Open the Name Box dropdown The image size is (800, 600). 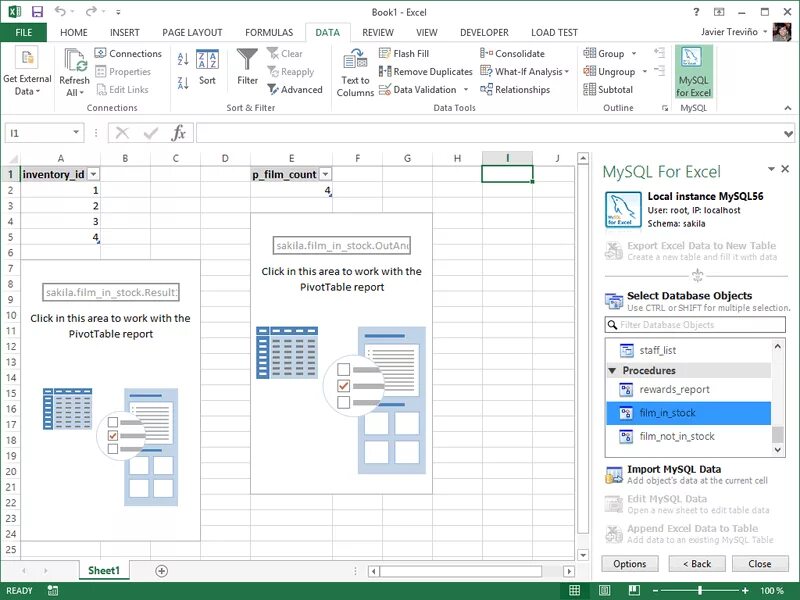coord(76,133)
